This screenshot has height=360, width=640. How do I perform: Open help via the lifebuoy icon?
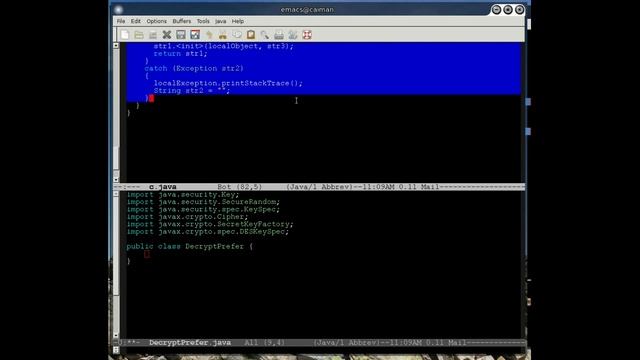307,35
